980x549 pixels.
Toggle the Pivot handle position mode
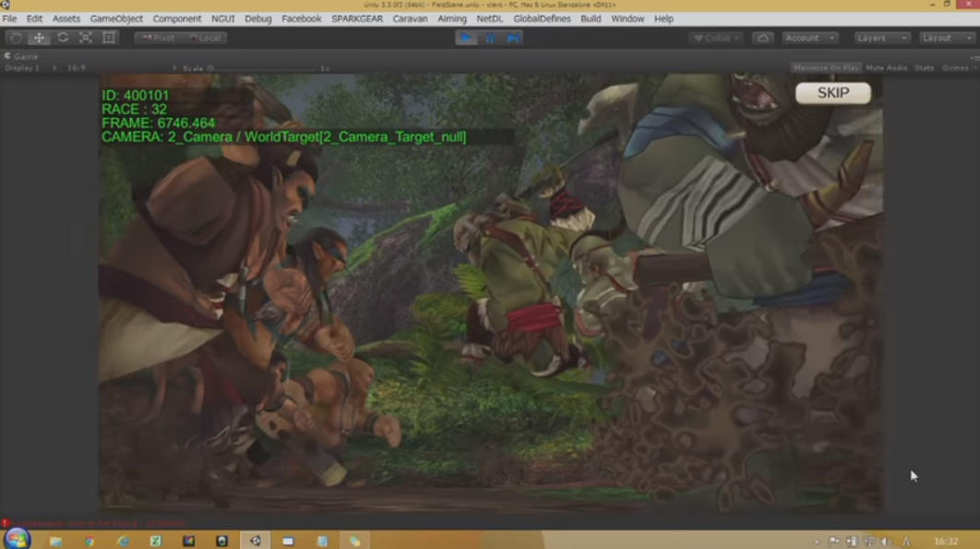tap(159, 38)
